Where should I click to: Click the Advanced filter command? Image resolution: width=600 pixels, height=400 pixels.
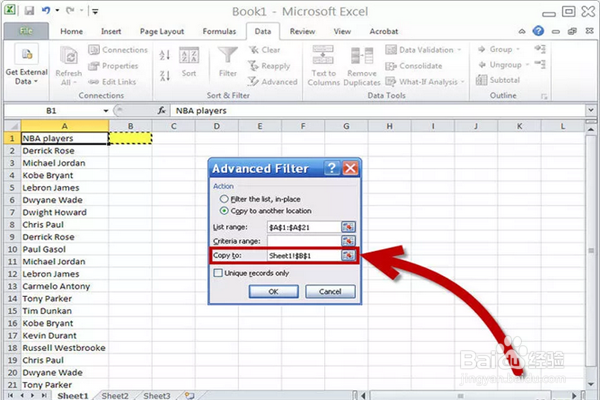272,82
